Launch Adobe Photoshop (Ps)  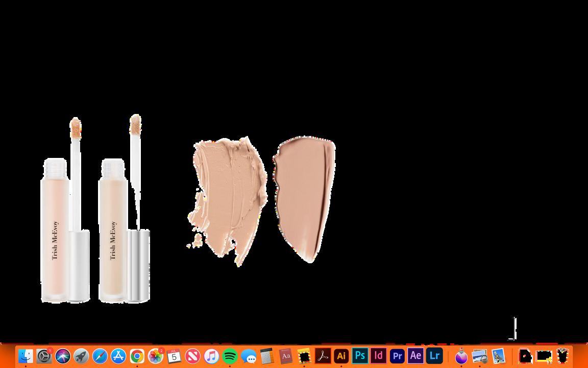click(x=360, y=356)
